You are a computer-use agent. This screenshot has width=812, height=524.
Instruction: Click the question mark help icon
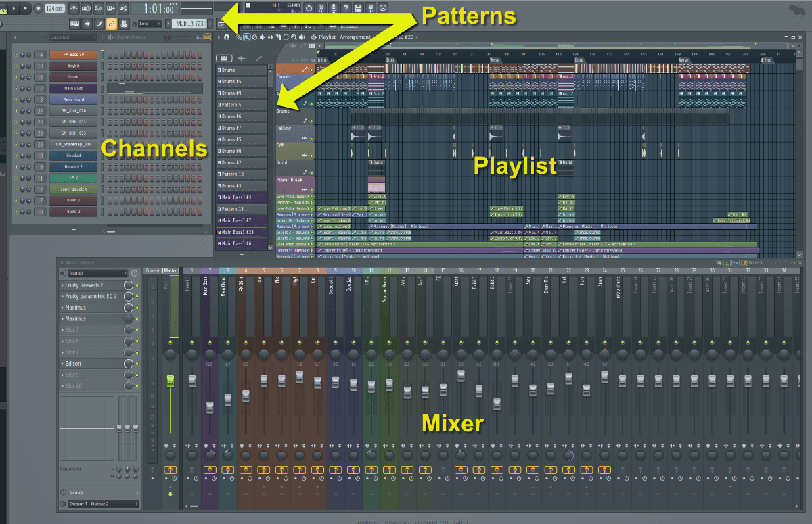346,8
